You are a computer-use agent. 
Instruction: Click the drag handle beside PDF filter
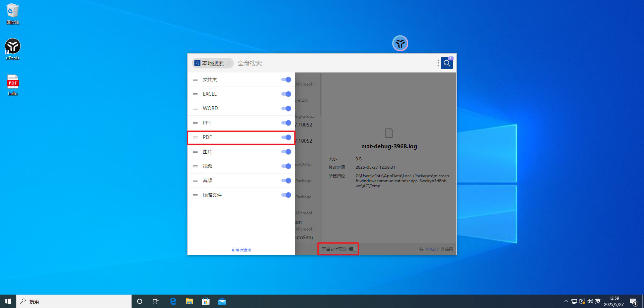pos(195,137)
